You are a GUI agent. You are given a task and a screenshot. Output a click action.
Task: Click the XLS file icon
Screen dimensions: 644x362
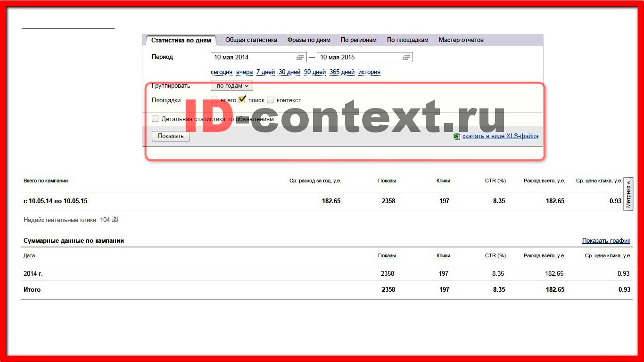[456, 136]
